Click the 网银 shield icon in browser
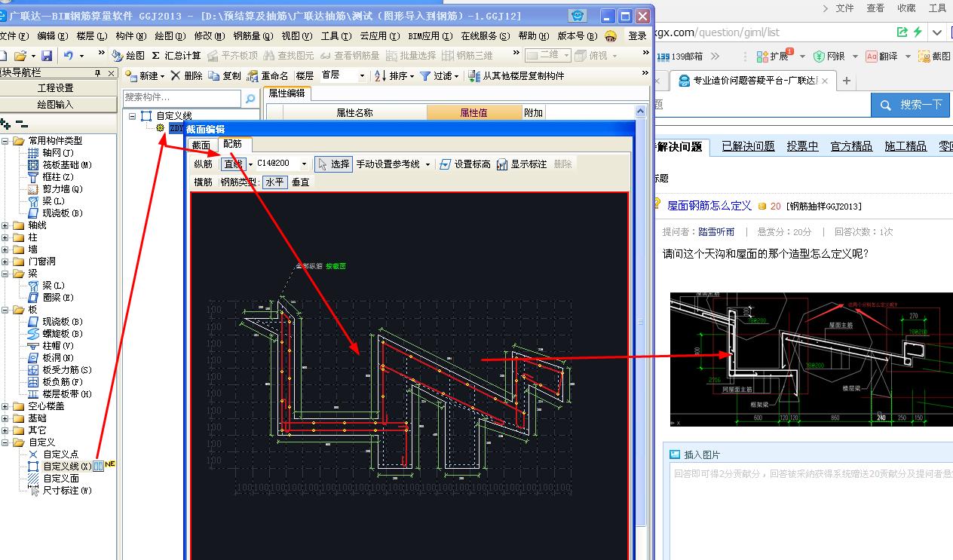 coord(819,57)
